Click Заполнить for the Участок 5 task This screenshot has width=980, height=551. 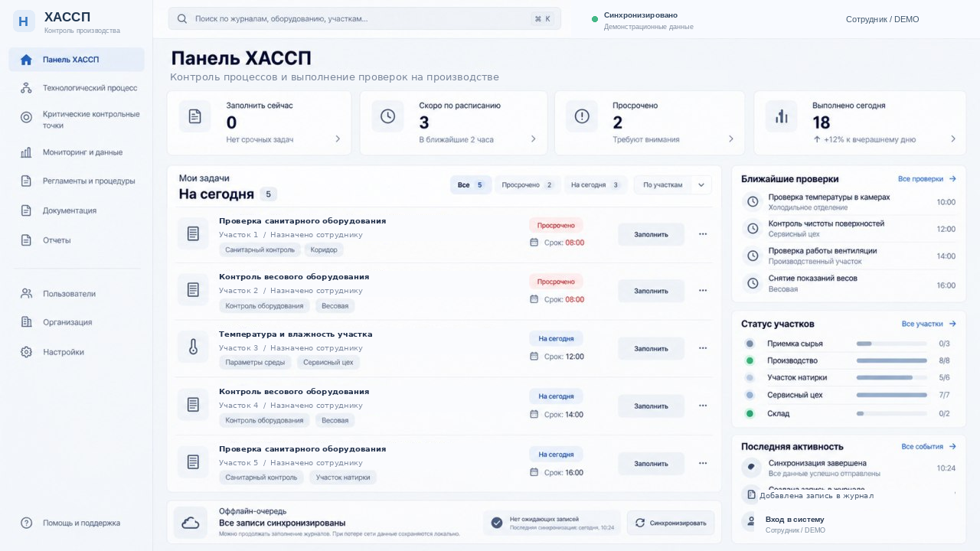pyautogui.click(x=651, y=463)
